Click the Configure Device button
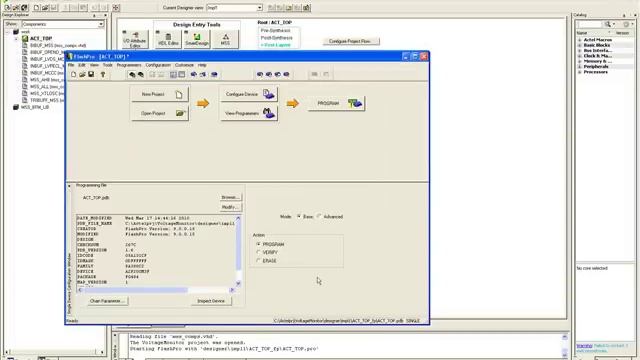 click(x=249, y=94)
